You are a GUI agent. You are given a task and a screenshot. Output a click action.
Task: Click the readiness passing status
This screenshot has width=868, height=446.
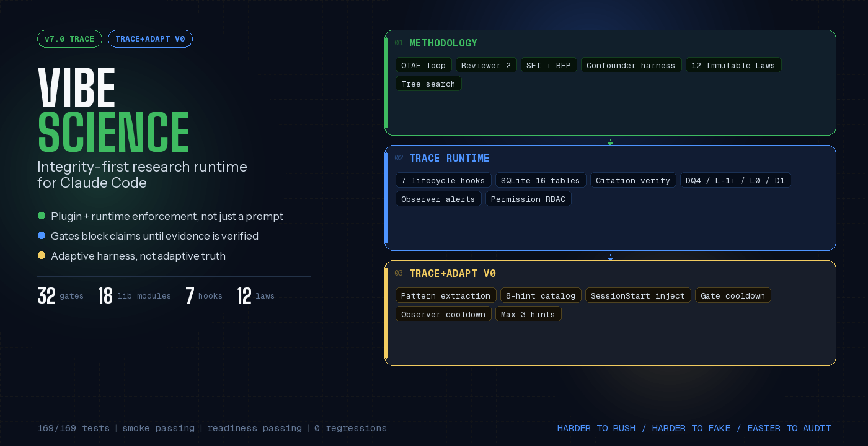pyautogui.click(x=254, y=428)
